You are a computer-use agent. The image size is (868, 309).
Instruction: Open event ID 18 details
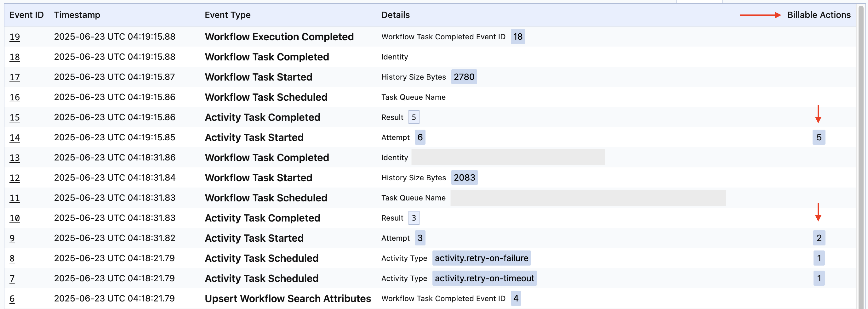15,57
